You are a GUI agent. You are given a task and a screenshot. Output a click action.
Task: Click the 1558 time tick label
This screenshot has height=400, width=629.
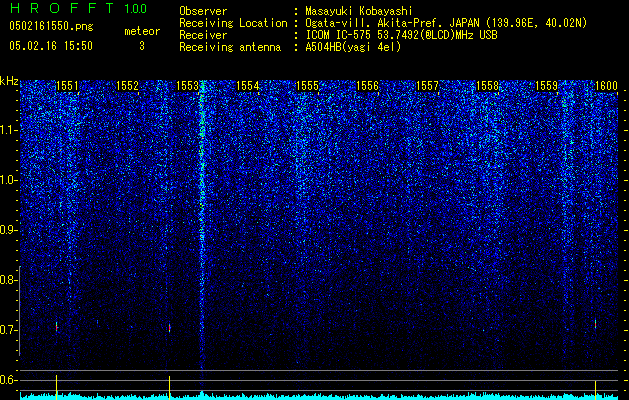(x=487, y=86)
